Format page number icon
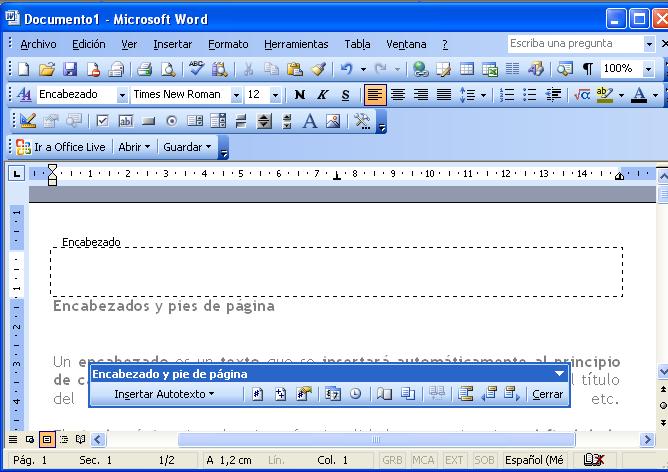The width and height of the screenshot is (668, 472). tap(304, 394)
